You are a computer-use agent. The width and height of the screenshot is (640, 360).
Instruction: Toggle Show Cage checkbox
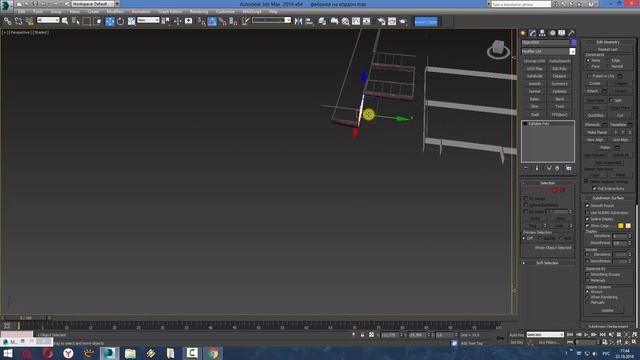[x=588, y=226]
